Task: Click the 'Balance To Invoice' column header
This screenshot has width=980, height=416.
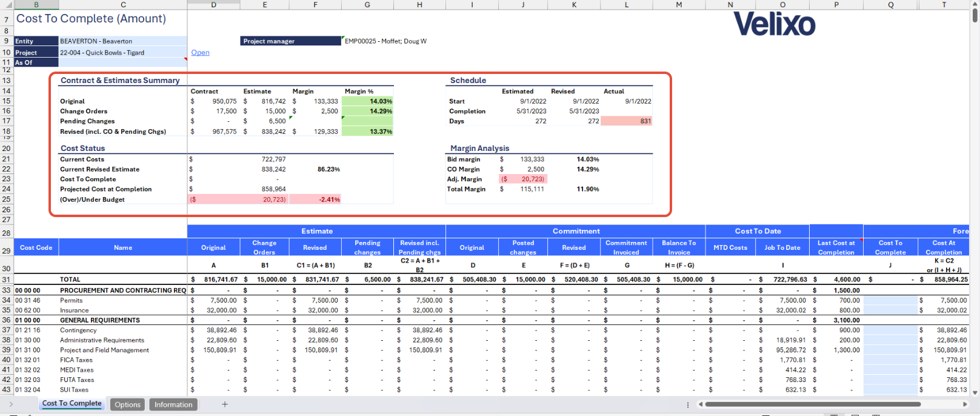Action: [x=679, y=247]
